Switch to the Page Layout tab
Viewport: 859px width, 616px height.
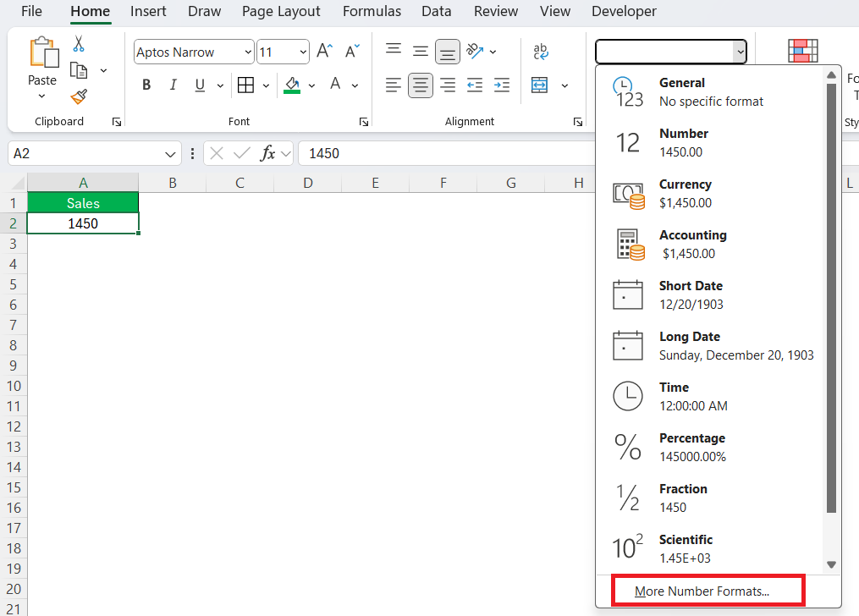click(x=281, y=12)
